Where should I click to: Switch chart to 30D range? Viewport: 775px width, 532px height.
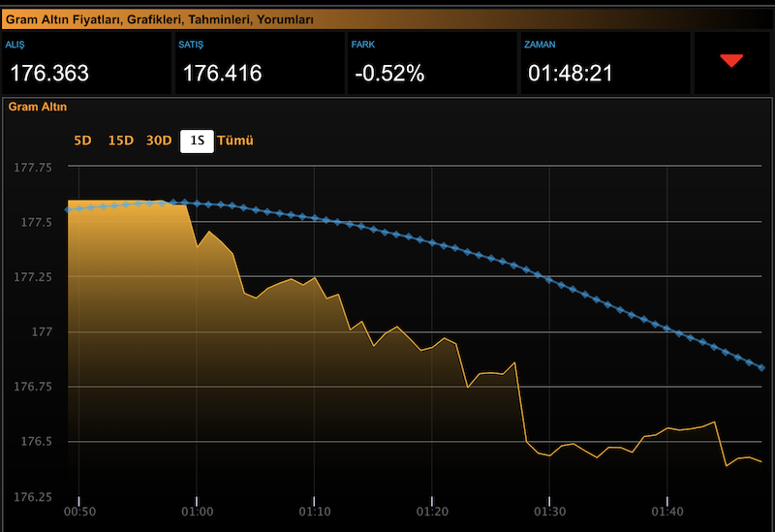click(x=159, y=141)
